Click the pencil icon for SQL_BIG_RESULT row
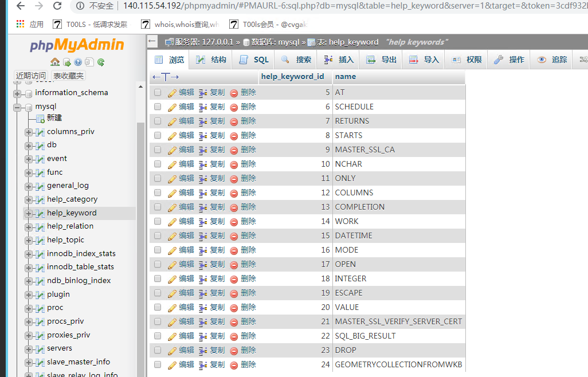This screenshot has height=377, width=588. (x=172, y=336)
